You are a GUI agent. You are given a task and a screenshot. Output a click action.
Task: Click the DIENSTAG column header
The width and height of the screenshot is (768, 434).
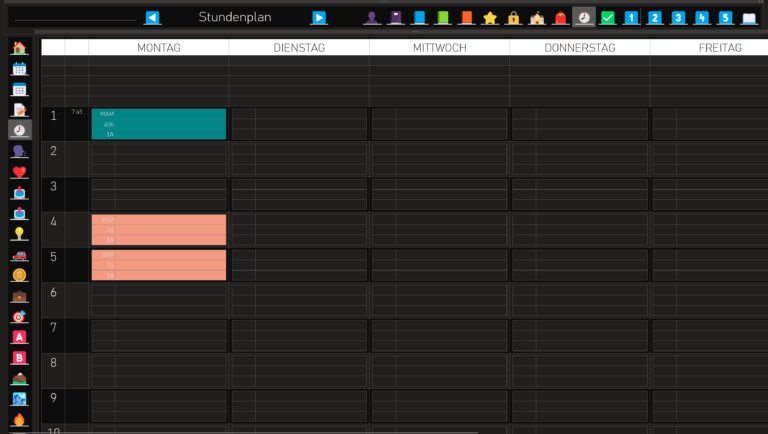tap(299, 48)
